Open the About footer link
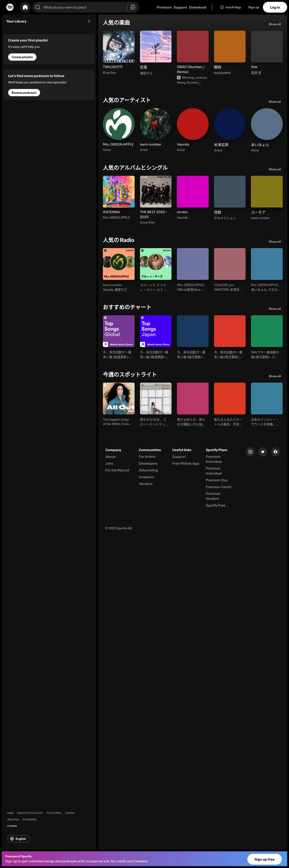Screen dimensions: 289x868 coord(110,457)
